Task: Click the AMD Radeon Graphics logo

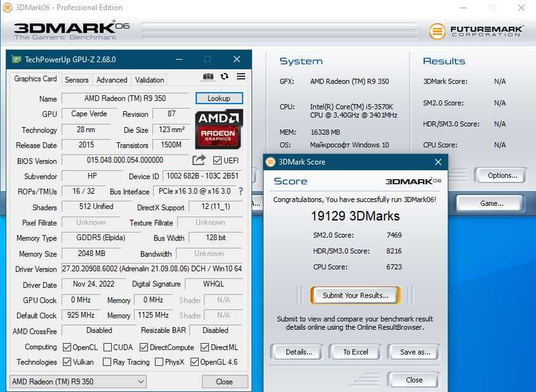Action: 218,130
